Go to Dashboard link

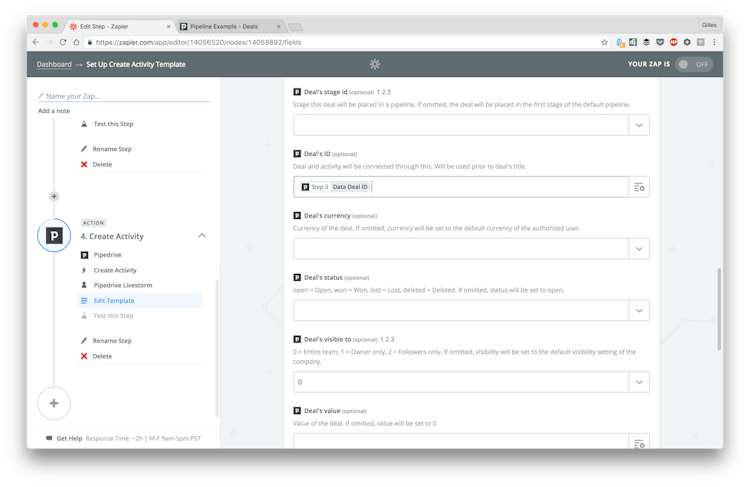pos(54,64)
